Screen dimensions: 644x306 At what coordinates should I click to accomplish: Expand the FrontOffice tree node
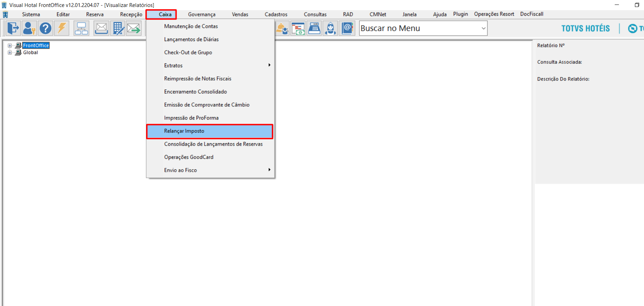10,46
